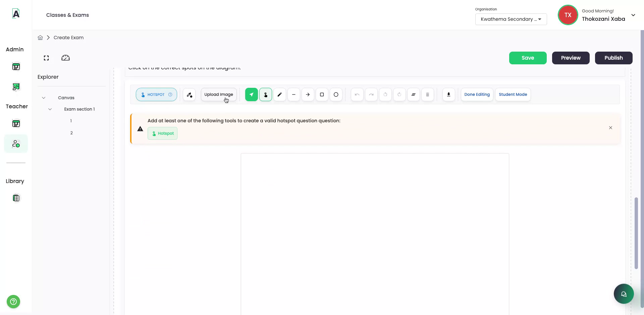Toggle the HOTSPOT mode pill

pos(156,94)
